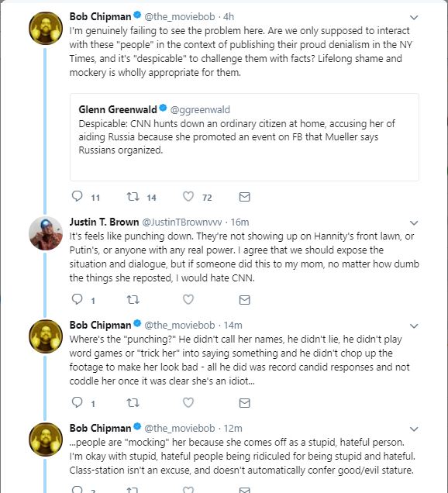
Task: Retweet the tweet with 14 retweets
Action: click(133, 197)
